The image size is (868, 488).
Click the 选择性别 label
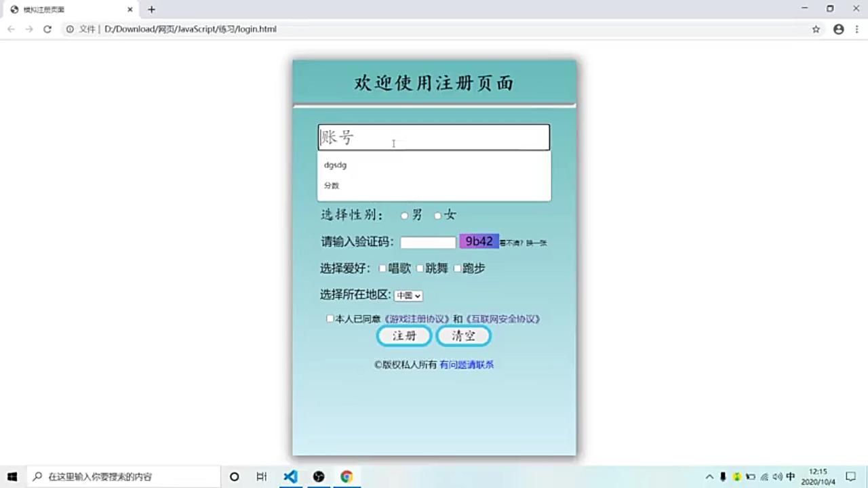352,216
